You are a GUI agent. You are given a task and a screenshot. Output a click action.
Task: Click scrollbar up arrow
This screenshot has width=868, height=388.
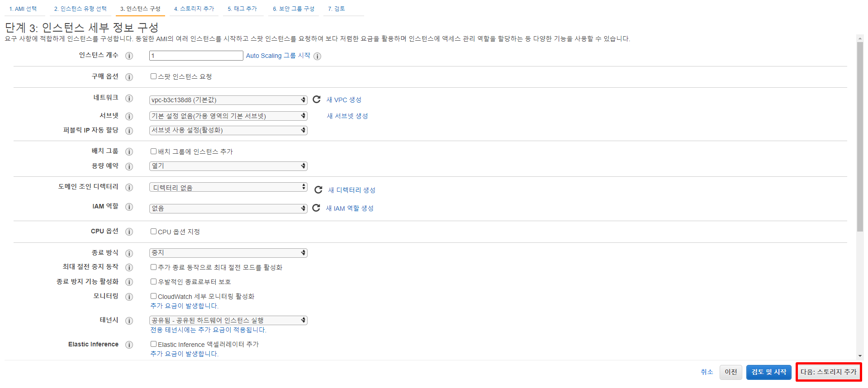pyautogui.click(x=860, y=38)
